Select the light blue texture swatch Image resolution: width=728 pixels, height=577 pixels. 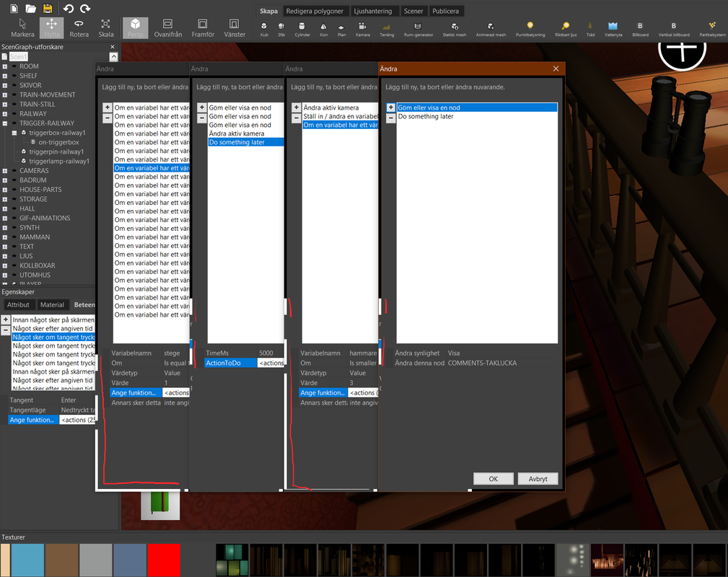point(27,560)
